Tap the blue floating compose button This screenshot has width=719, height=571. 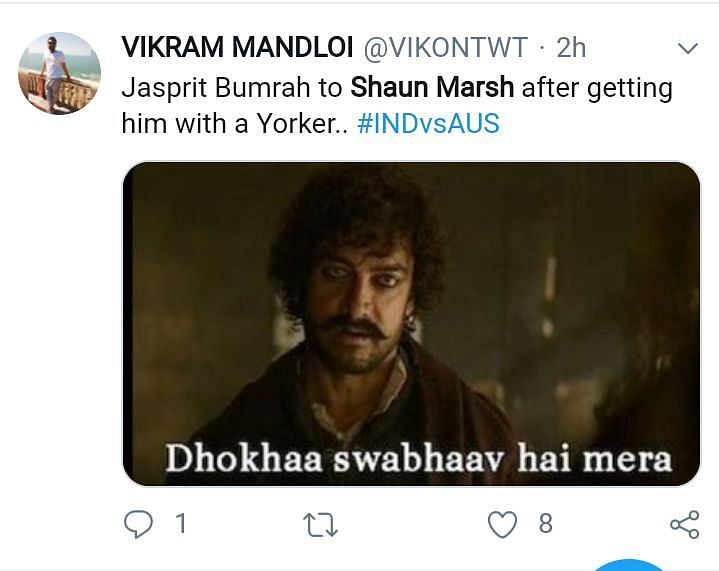(628, 565)
